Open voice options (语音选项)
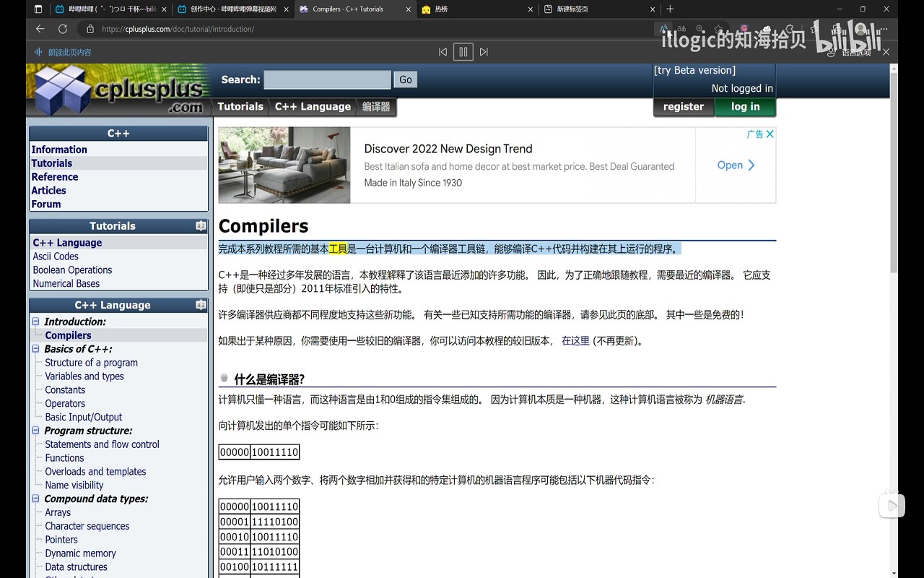The height and width of the screenshot is (578, 924). pos(850,52)
